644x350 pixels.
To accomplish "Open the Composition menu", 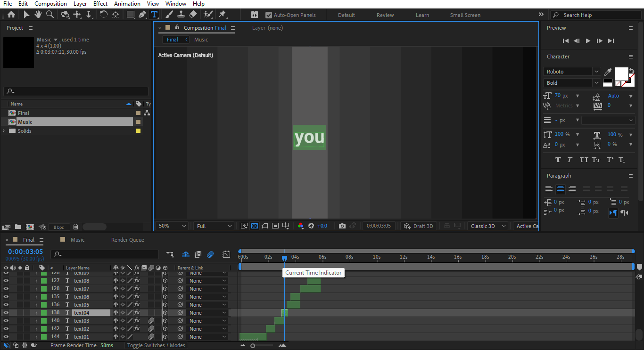I will [x=50, y=4].
